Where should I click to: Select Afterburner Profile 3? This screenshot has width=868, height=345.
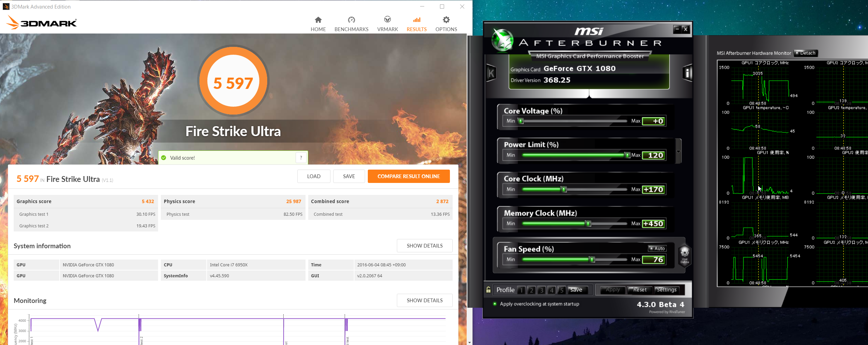pos(541,290)
